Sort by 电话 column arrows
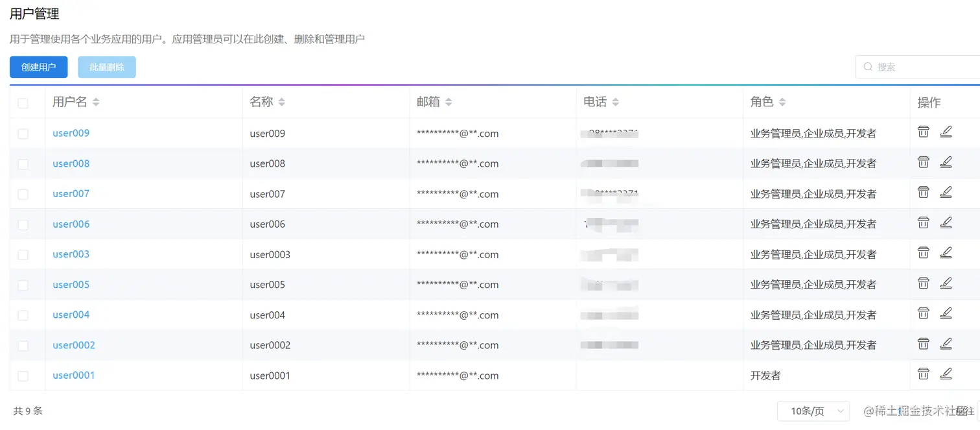The image size is (980, 430). tap(615, 102)
